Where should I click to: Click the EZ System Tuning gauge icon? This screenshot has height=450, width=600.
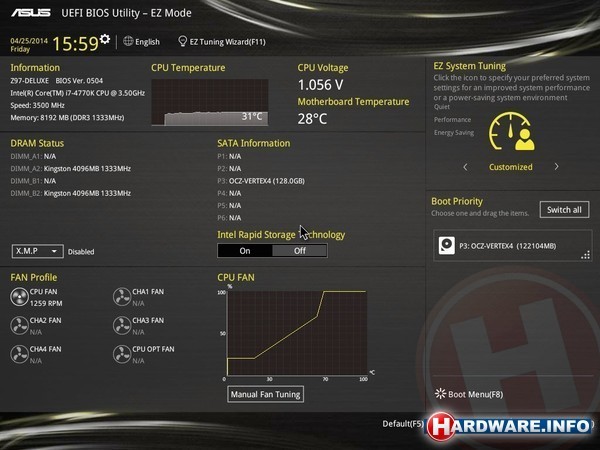[512, 131]
